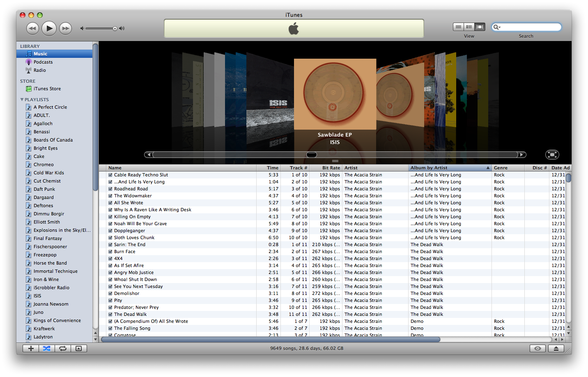Click Cover Flow right scroll arrow

(x=522, y=155)
